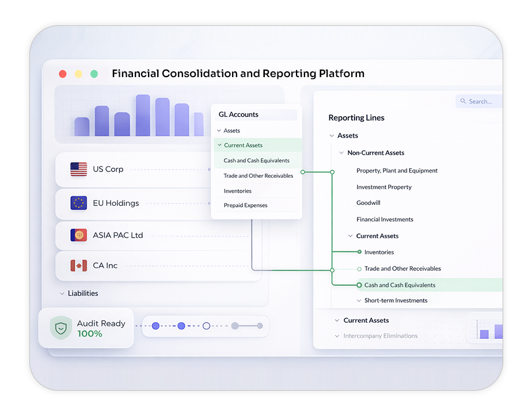Click the search magnifier icon
This screenshot has height=416, width=532.
(462, 102)
